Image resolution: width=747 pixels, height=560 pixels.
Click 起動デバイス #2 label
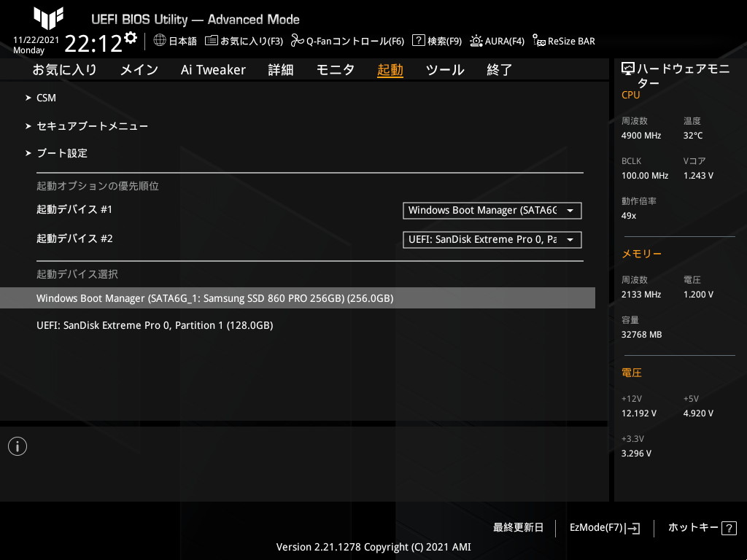[x=75, y=238]
